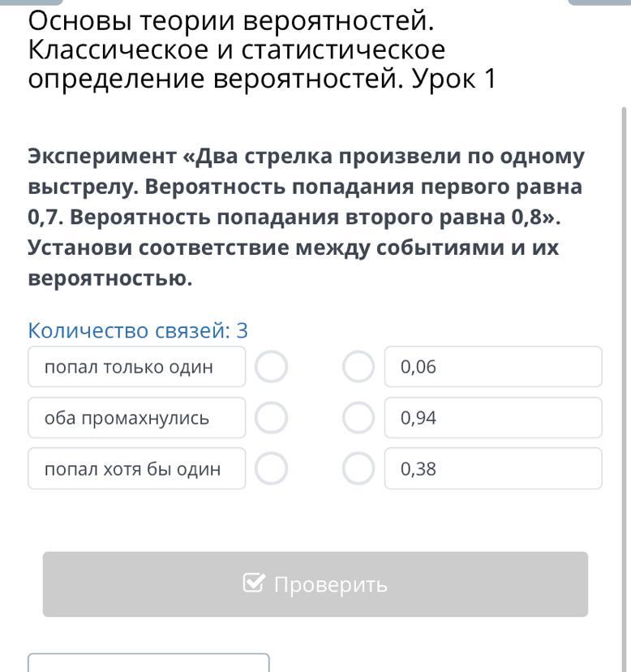Click the gray tab at the top right corner
Image resolution: width=631 pixels, height=672 pixels.
(599, 2)
